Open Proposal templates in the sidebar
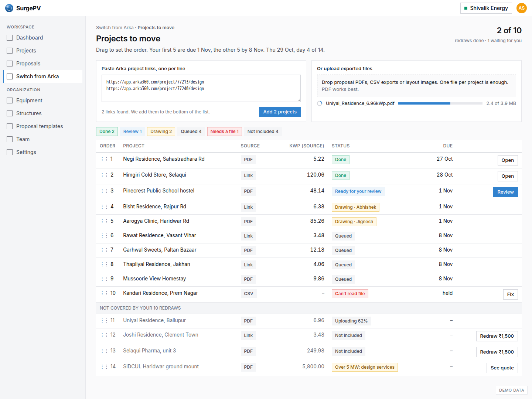This screenshot has width=532, height=399. (x=43, y=126)
